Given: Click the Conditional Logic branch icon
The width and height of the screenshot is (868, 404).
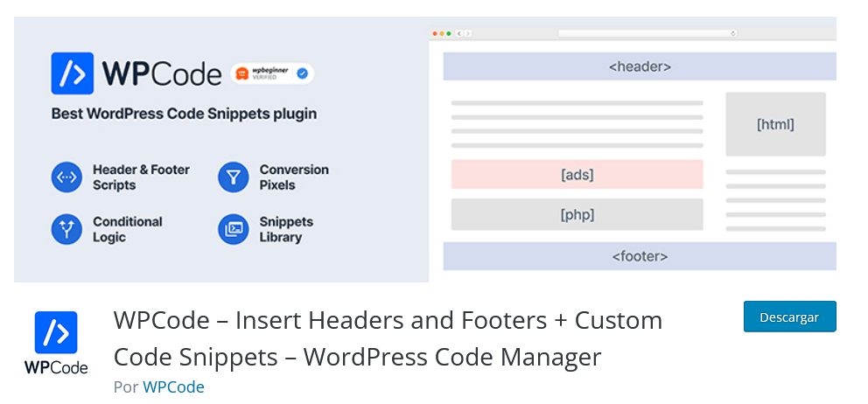Looking at the screenshot, I should click(x=66, y=229).
